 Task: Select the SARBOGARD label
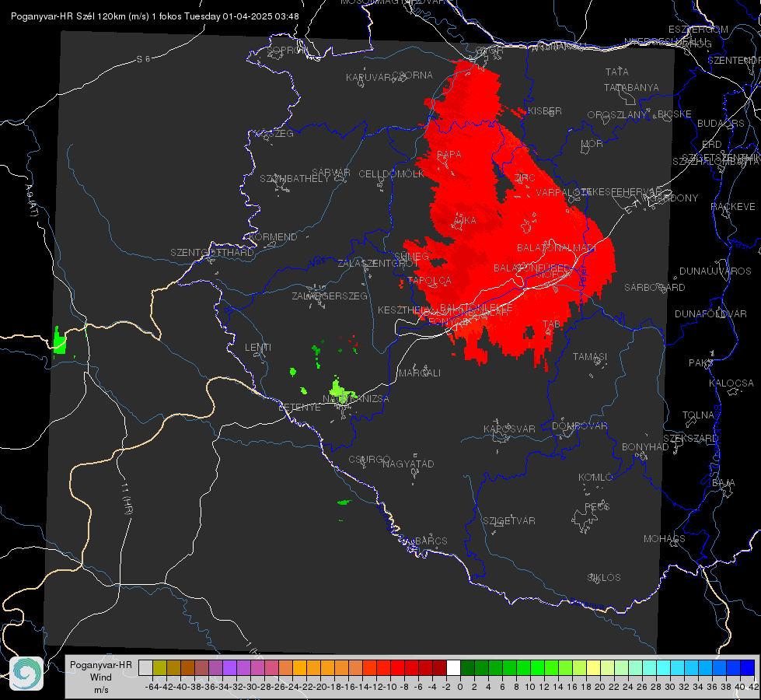coord(655,287)
